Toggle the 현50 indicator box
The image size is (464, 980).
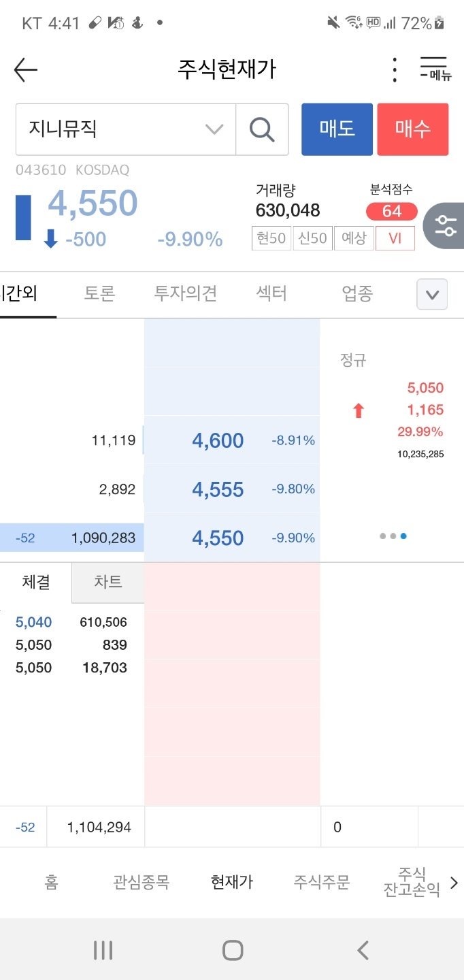[271, 238]
